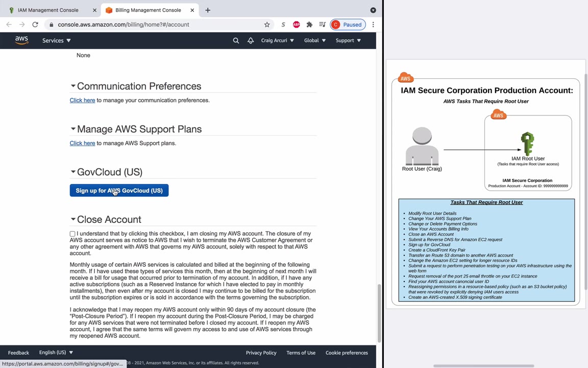View site information lock icon
This screenshot has height=368, width=588.
point(52,25)
